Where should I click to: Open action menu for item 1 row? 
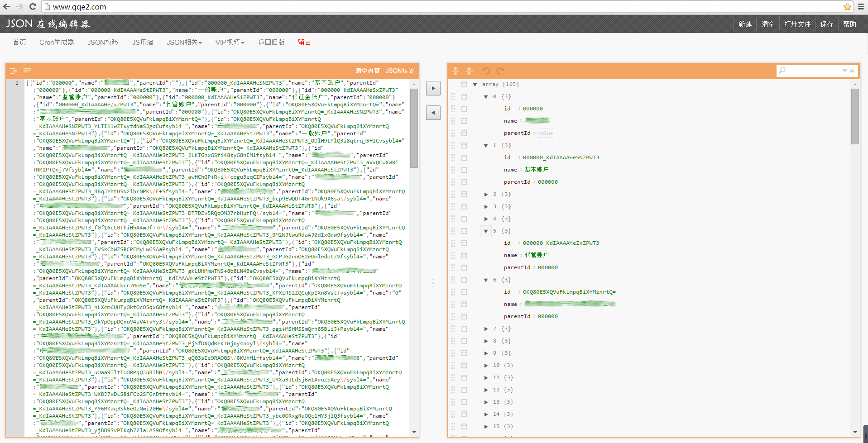464,145
